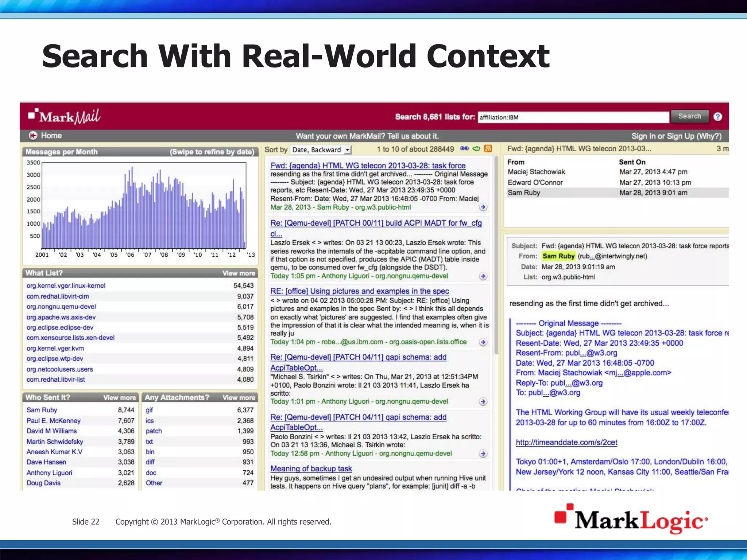Click highlighted Sam Ruby sender name
Viewport: 747px width, 560px height.
pyautogui.click(x=558, y=256)
